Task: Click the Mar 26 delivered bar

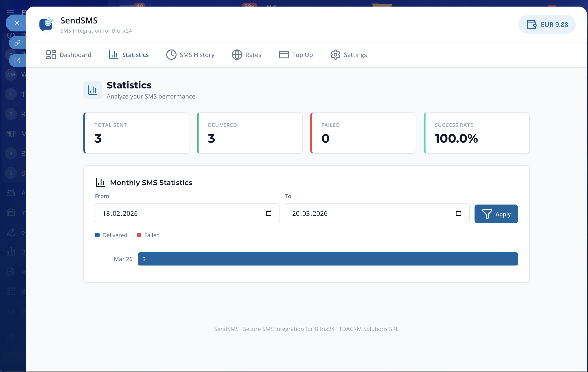Action: [328, 259]
